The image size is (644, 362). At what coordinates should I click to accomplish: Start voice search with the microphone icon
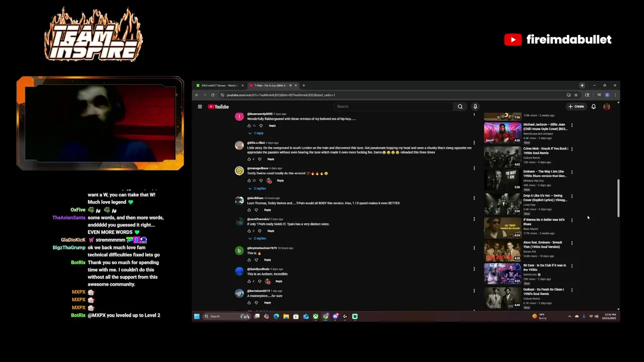click(475, 107)
